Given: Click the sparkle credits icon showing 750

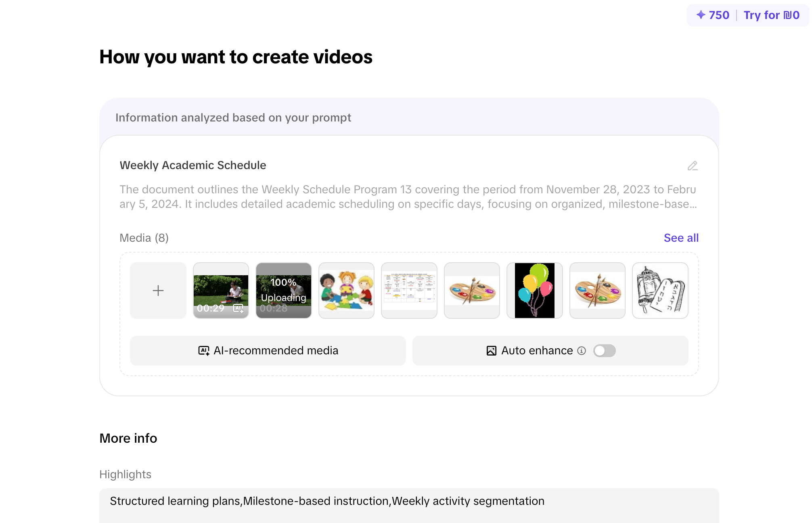Looking at the screenshot, I should [x=701, y=15].
